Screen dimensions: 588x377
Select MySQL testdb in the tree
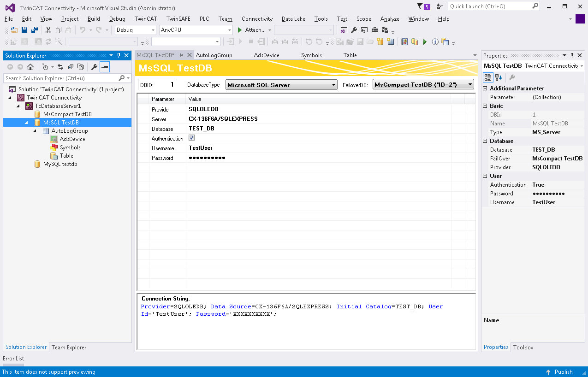click(x=60, y=164)
